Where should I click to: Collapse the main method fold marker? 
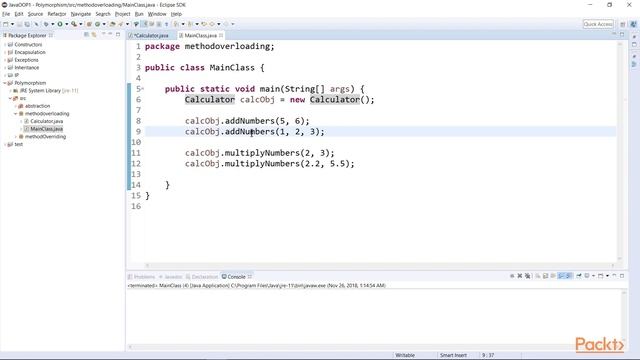pos(143,89)
